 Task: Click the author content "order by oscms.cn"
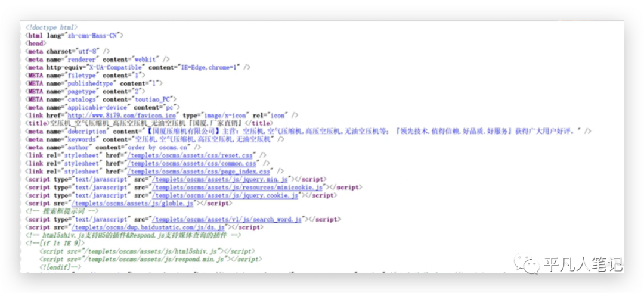point(157,148)
